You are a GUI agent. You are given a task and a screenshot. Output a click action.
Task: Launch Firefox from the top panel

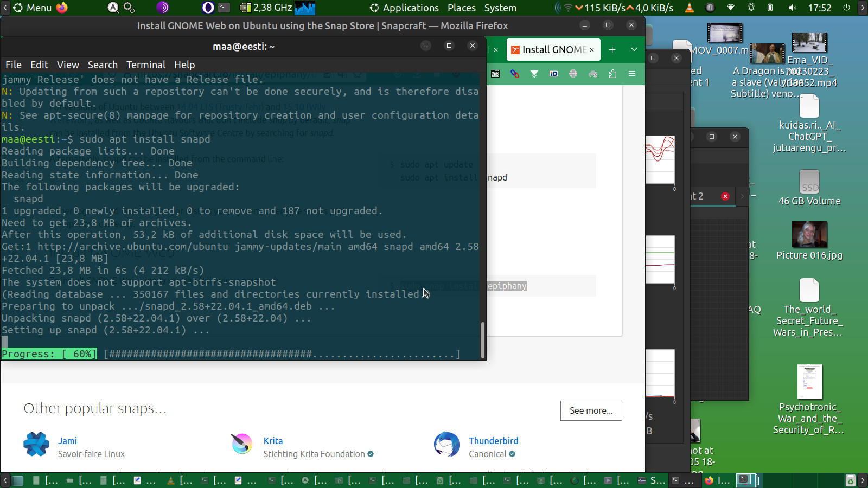pyautogui.click(x=62, y=8)
